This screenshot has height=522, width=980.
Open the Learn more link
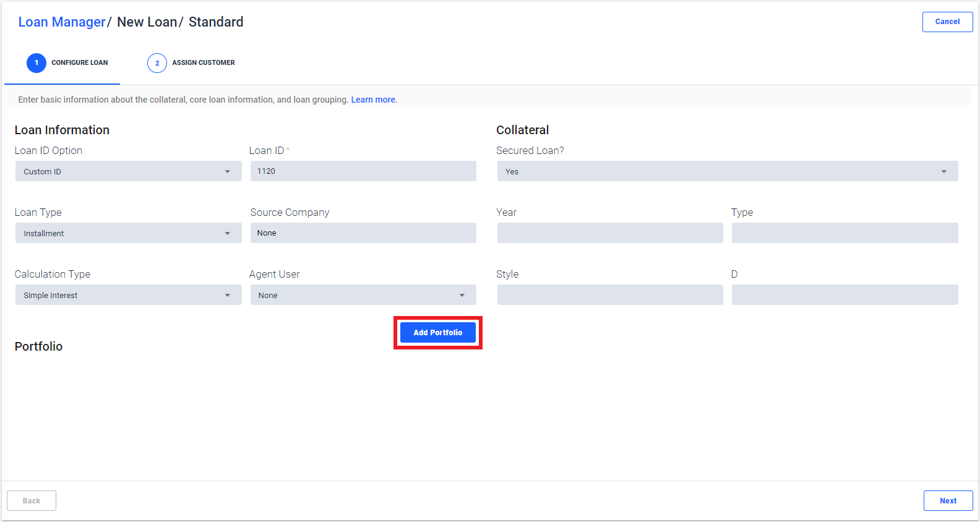[x=373, y=100]
